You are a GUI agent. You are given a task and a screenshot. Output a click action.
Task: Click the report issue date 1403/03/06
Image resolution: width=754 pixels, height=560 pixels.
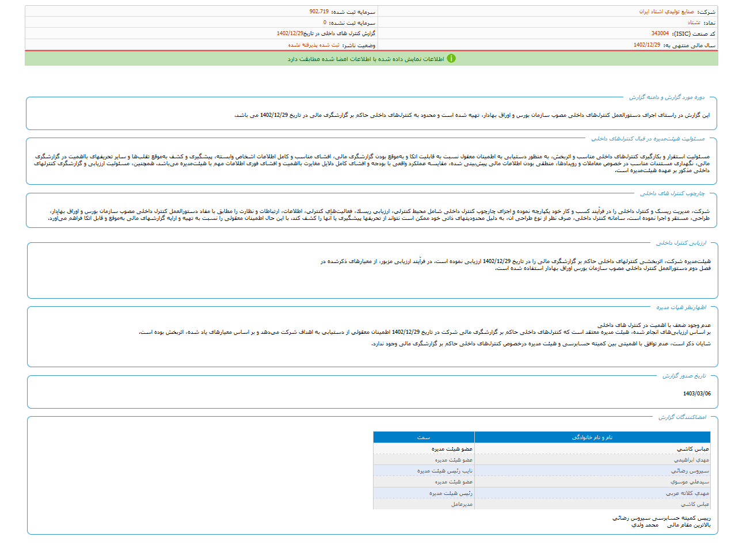tap(696, 394)
